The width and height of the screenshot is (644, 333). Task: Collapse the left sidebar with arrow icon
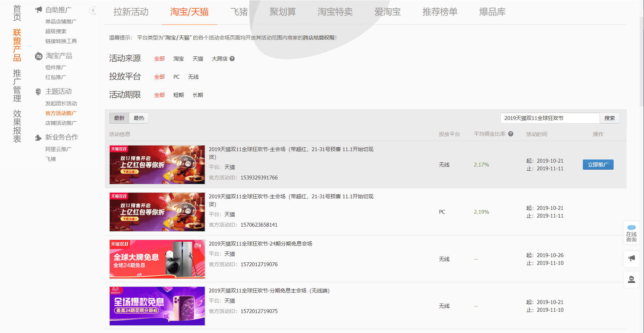click(93, 10)
